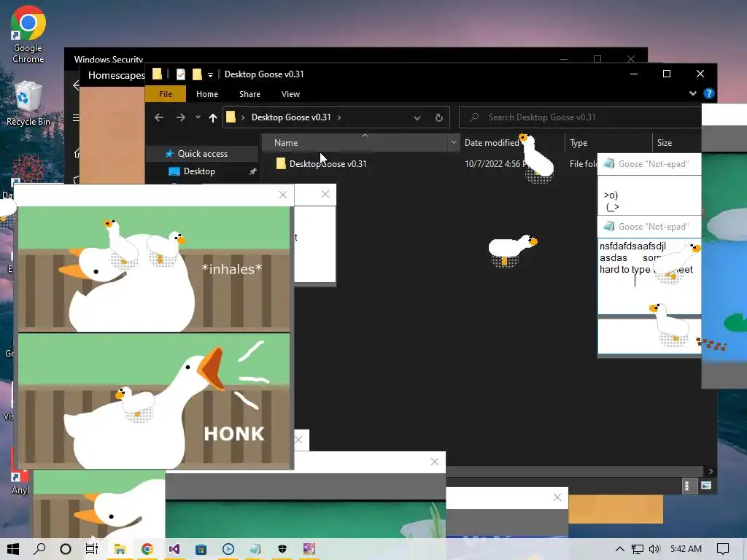Open the Homescapes taskbar icon

click(309, 549)
